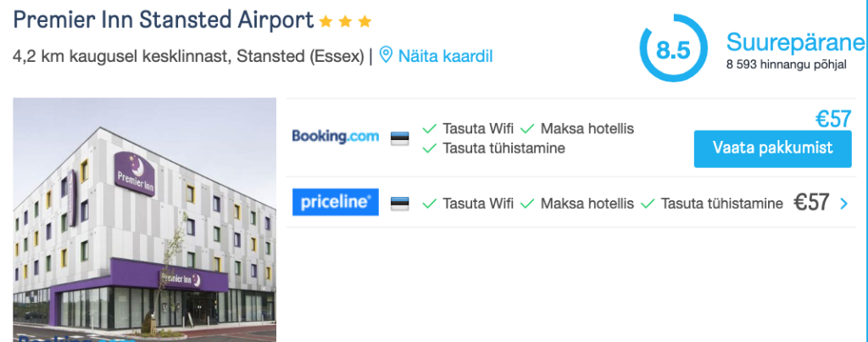The image size is (868, 342).
Task: Open the Priceline logo offer
Action: coord(335,202)
